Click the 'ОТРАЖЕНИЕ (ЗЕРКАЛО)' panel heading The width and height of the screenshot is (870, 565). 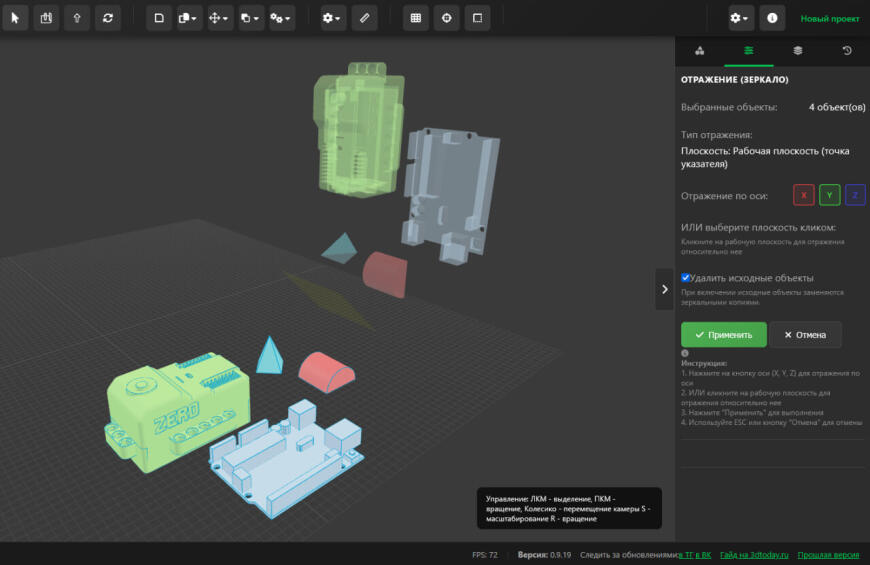pyautogui.click(x=735, y=79)
